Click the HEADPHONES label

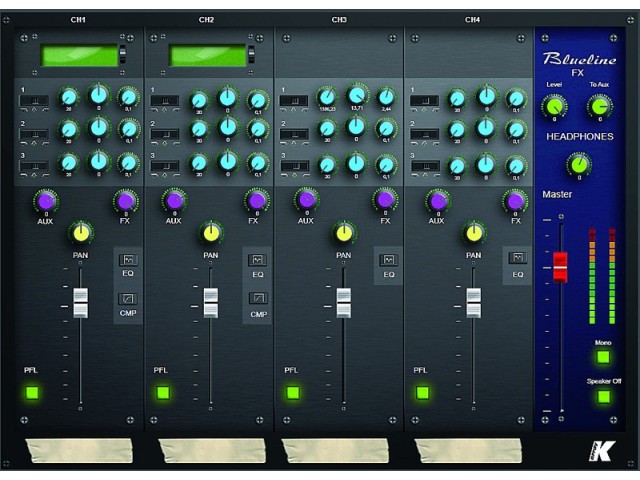click(x=580, y=137)
